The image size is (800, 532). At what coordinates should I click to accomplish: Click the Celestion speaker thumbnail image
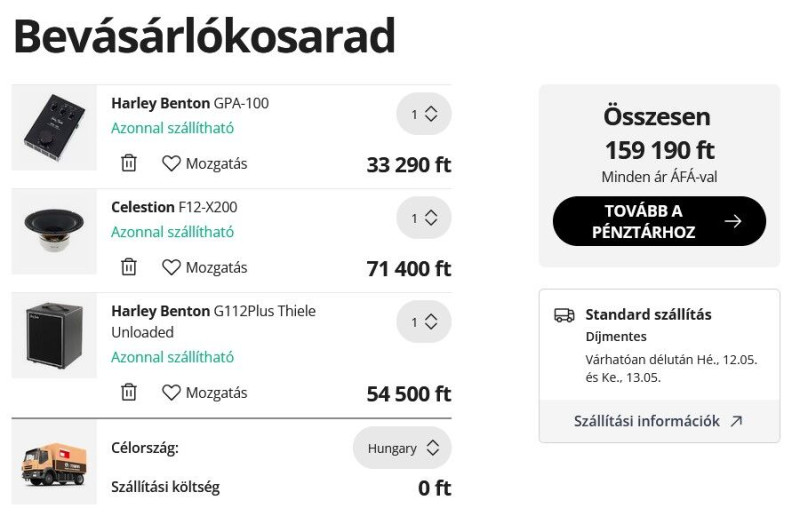click(54, 232)
